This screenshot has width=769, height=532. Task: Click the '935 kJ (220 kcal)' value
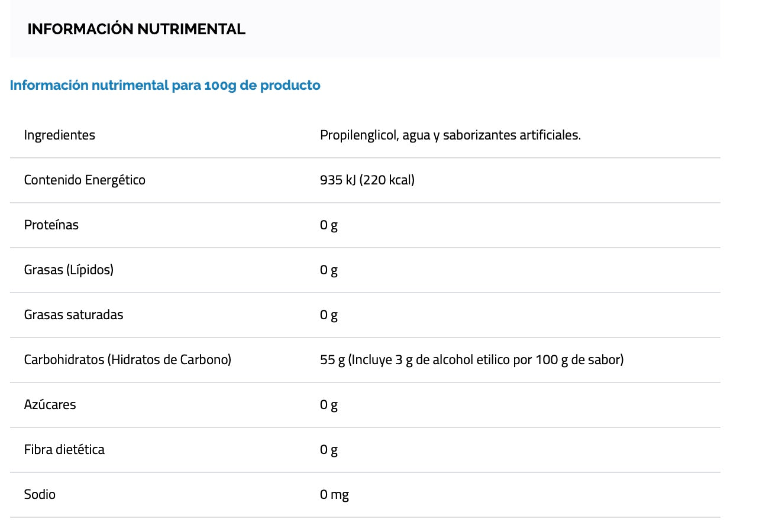pyautogui.click(x=367, y=180)
